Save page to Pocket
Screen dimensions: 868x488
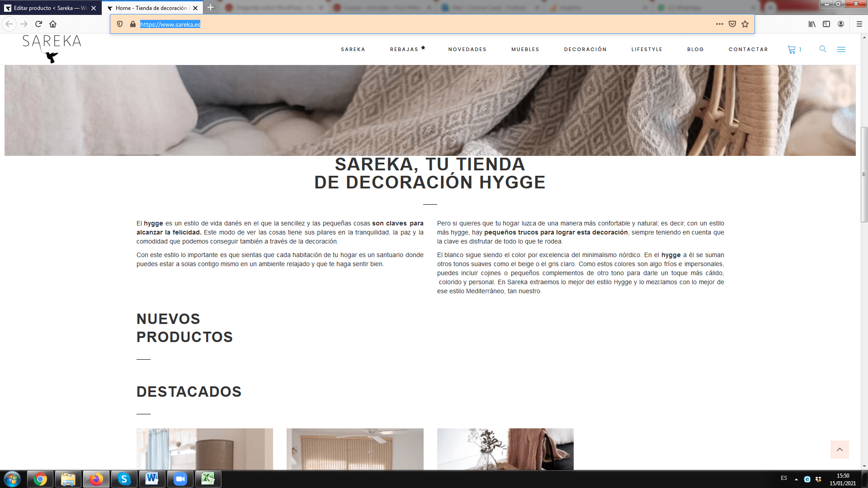coord(732,24)
